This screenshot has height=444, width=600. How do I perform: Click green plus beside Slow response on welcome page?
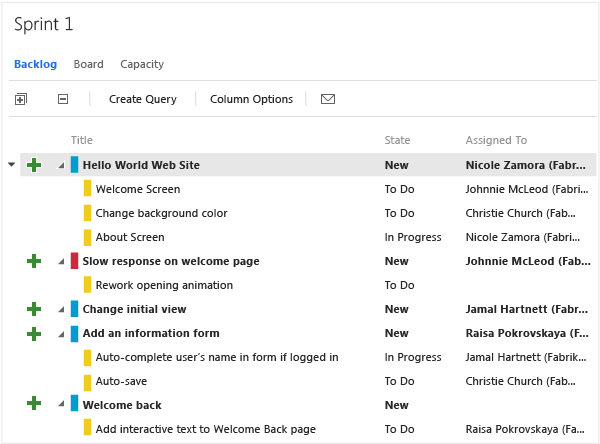click(x=34, y=261)
